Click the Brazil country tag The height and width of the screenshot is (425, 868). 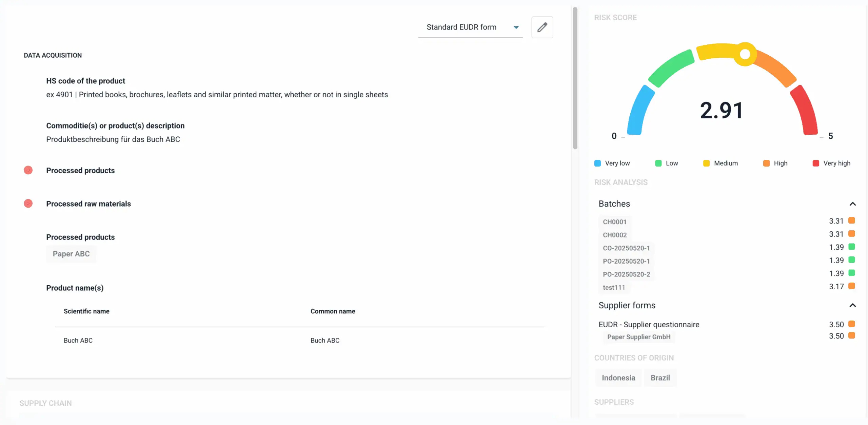[x=660, y=378]
